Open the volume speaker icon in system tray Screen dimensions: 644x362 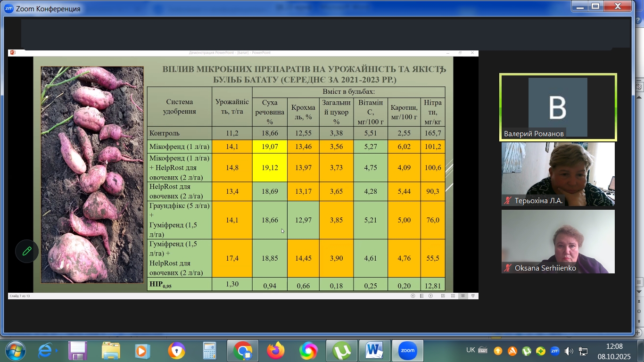point(569,351)
